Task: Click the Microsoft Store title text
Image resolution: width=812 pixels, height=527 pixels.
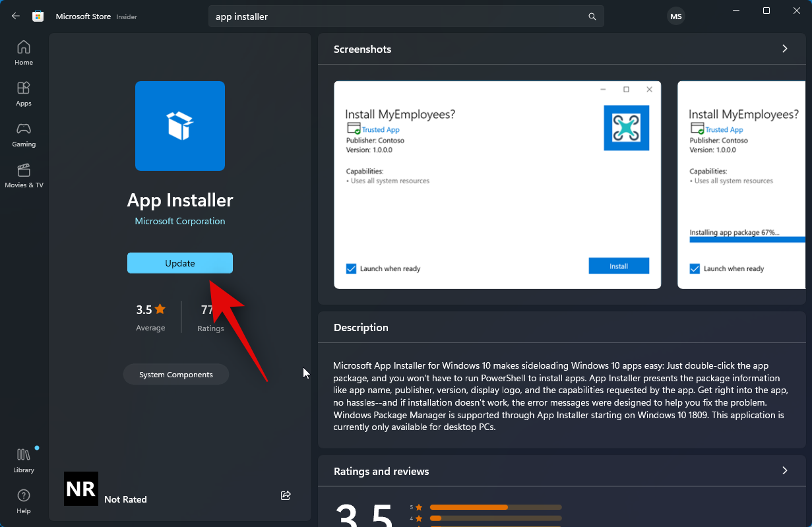Action: tap(83, 16)
